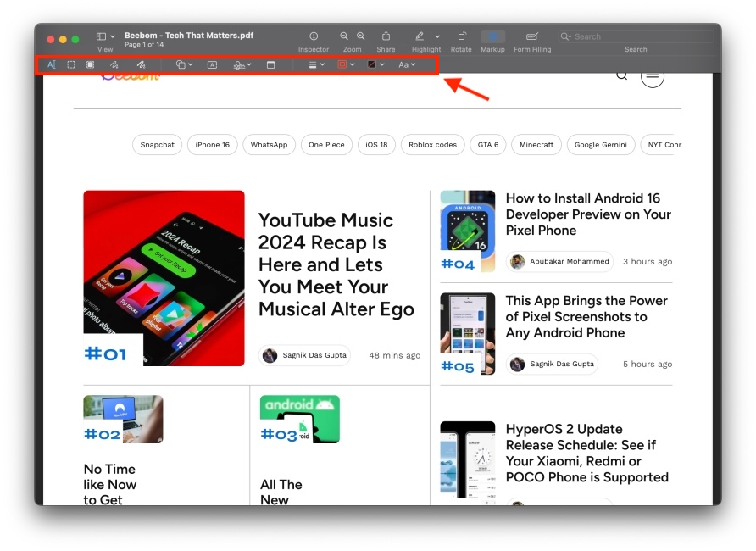Click the Fill Color swatch
This screenshot has width=756, height=551.
click(373, 64)
